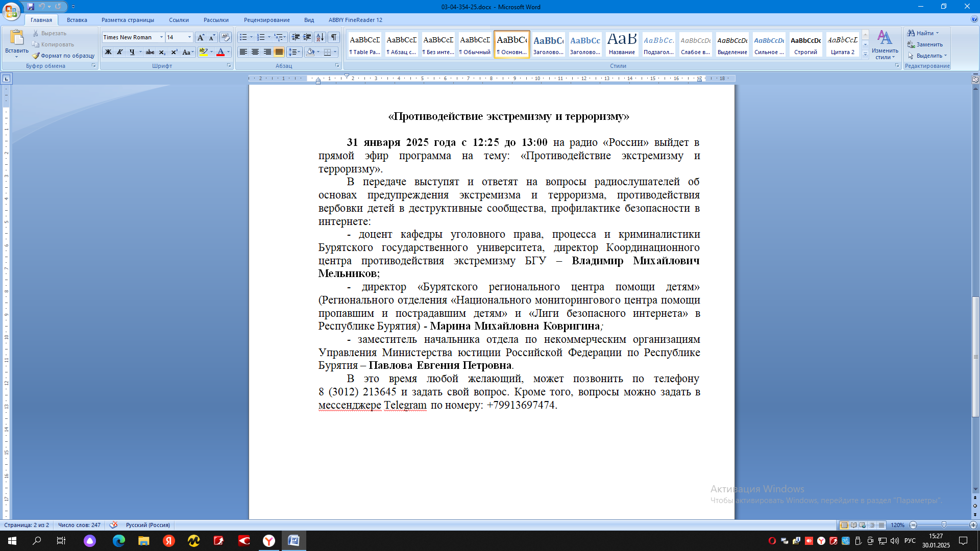Viewport: 980px width, 551px height.
Task: Click the Office button
Action: [11, 11]
